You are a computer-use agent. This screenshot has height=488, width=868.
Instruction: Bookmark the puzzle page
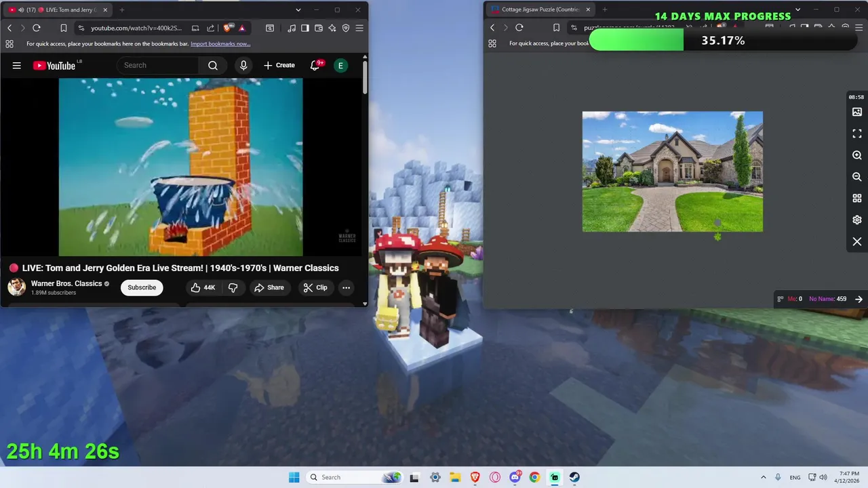(x=556, y=28)
